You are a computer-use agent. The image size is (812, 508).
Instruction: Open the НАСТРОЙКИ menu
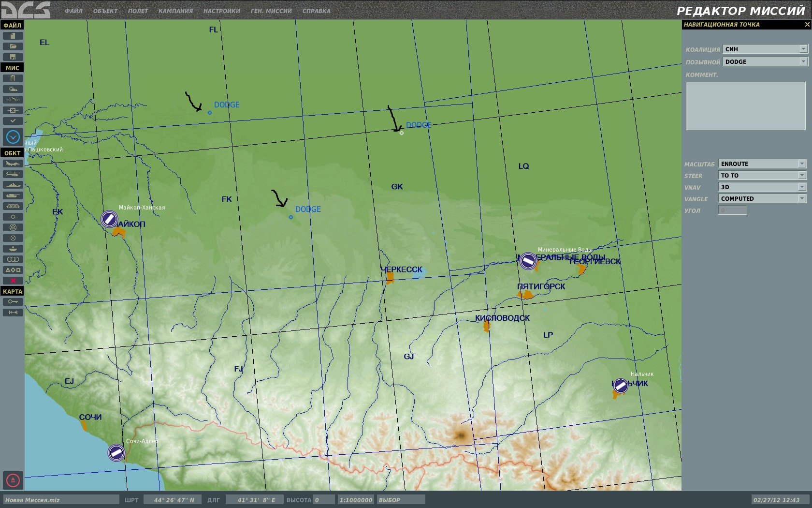(x=221, y=11)
